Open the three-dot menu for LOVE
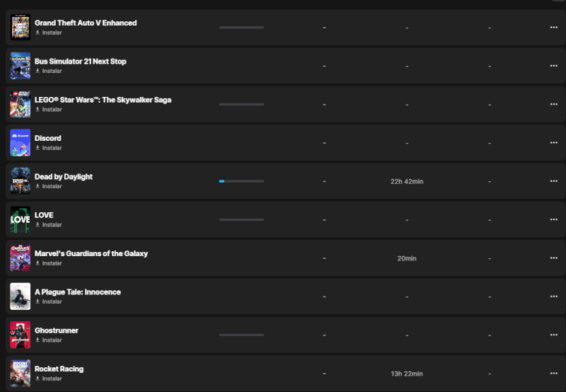 point(553,219)
